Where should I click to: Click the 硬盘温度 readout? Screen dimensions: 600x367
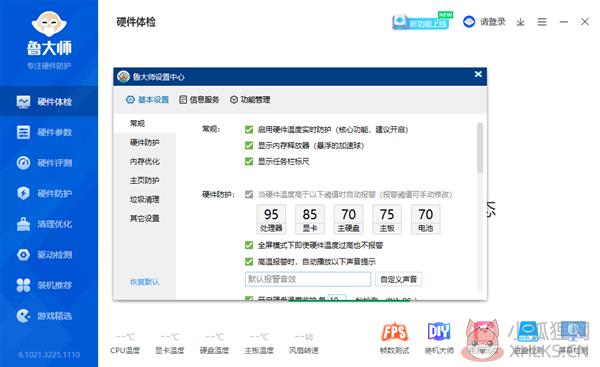click(214, 343)
